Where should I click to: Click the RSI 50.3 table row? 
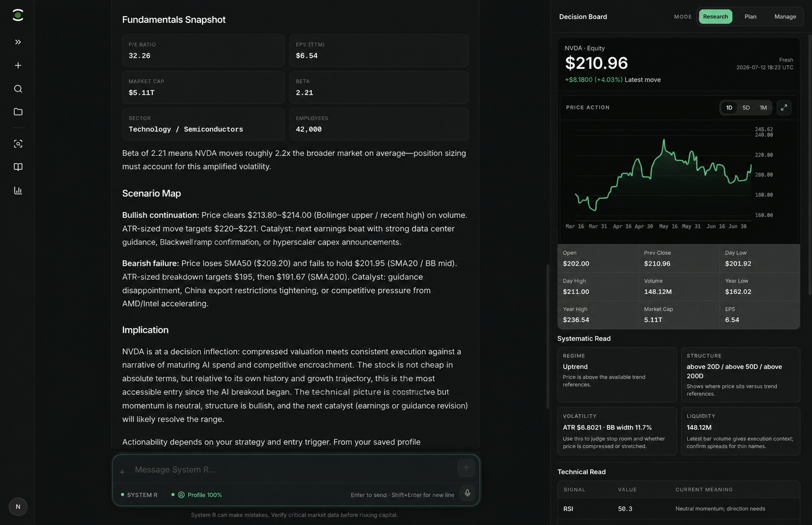(678, 509)
